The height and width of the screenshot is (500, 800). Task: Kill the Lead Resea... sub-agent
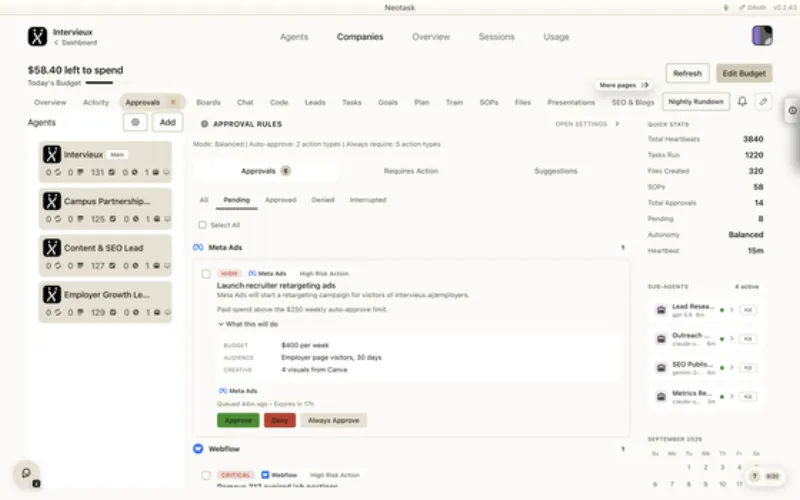(x=748, y=310)
